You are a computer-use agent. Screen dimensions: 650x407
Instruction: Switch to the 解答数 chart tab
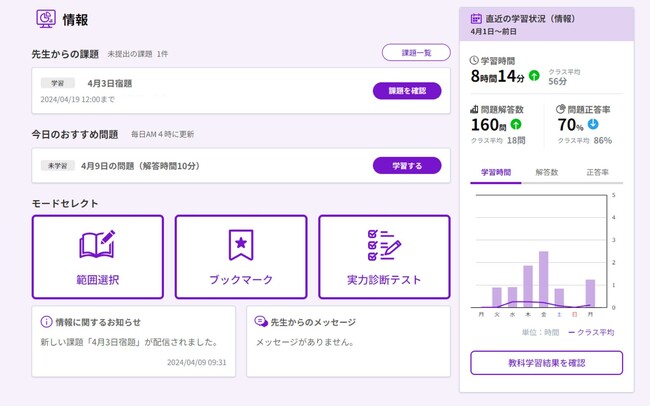click(547, 172)
